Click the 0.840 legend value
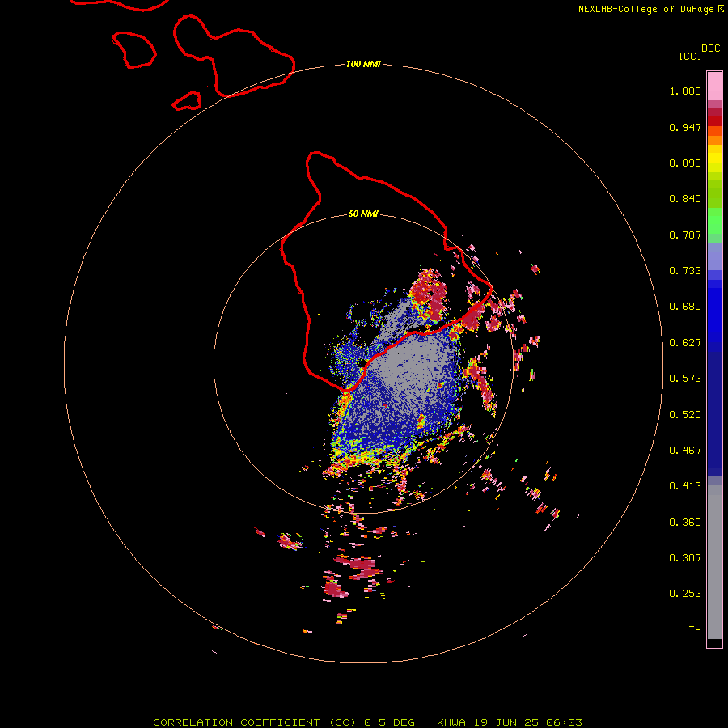The image size is (728, 728). coord(685,199)
